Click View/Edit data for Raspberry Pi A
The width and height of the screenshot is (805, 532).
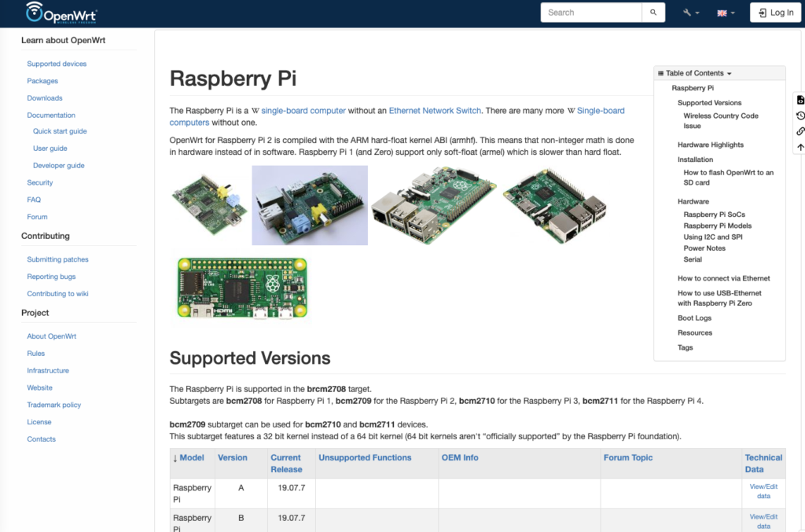pos(763,492)
